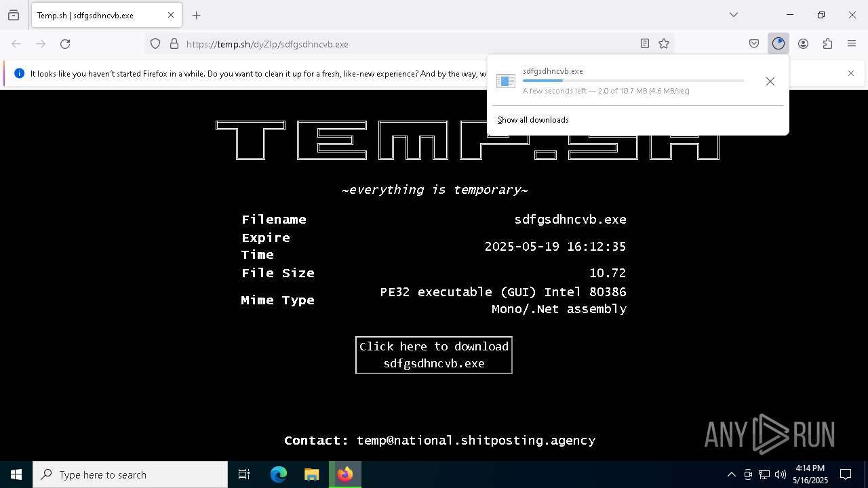Select the Temp.sh sdfgsdhncvb.exe tab
This screenshot has height=488, width=868.
pyautogui.click(x=106, y=15)
